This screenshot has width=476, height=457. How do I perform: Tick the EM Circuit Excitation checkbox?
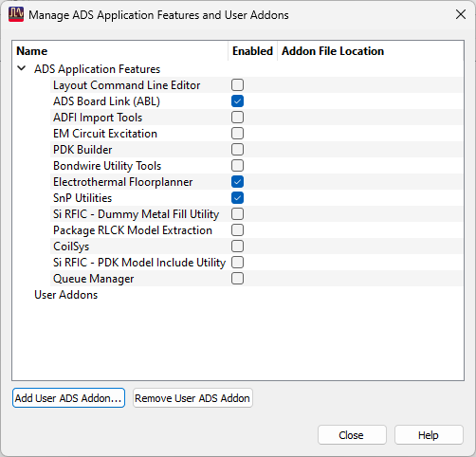237,134
